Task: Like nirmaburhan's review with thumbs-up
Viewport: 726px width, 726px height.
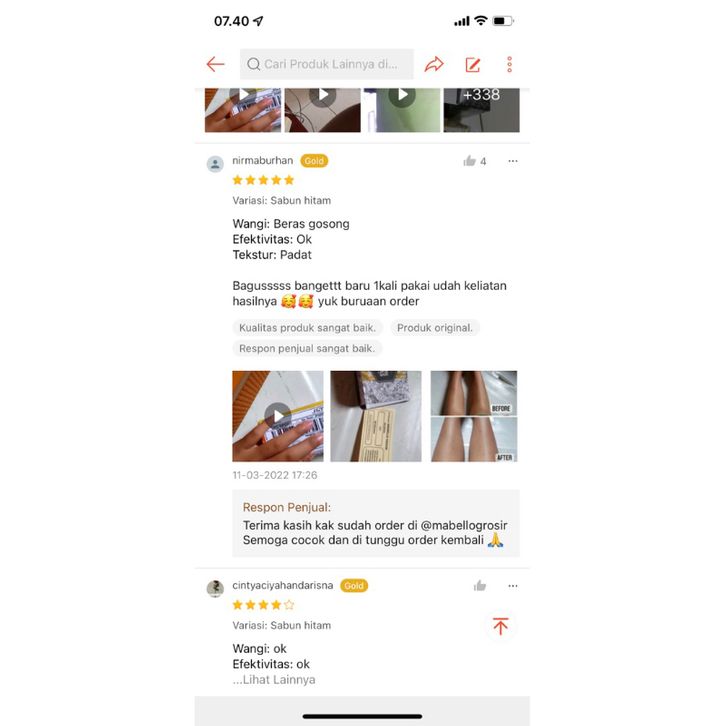Action: (x=469, y=161)
